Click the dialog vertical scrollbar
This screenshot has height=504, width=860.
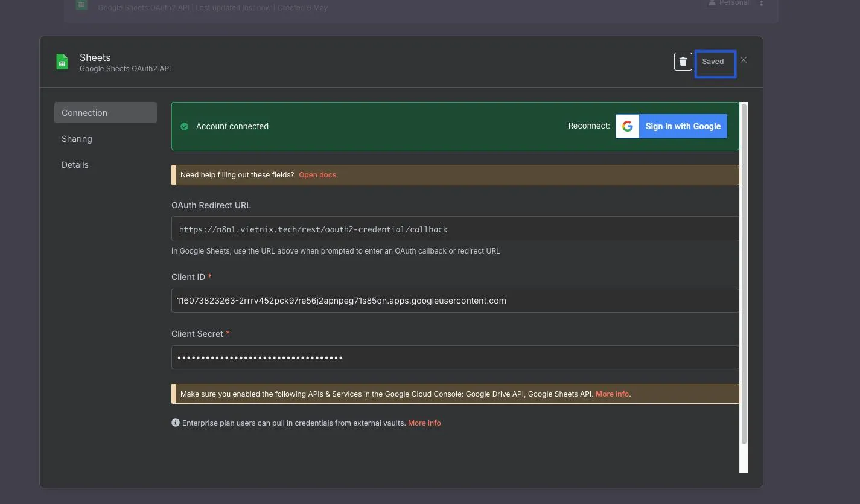pos(744,275)
